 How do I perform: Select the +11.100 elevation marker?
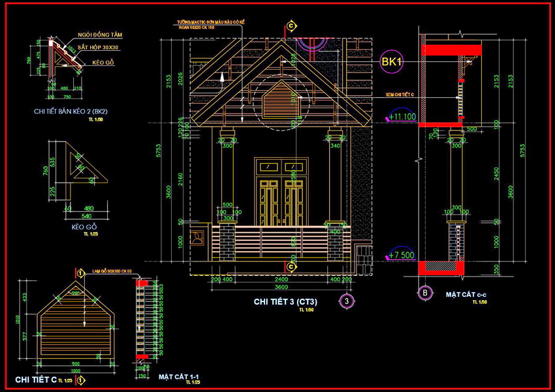402,117
